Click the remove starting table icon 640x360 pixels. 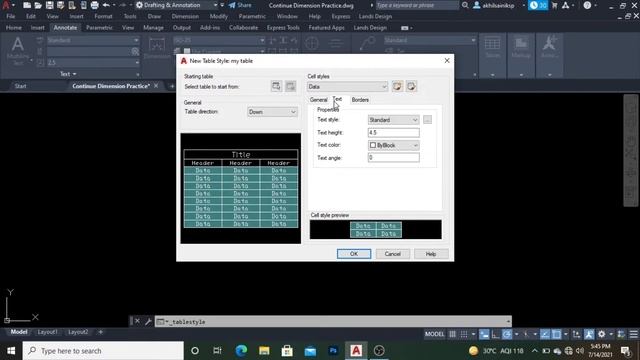point(290,86)
